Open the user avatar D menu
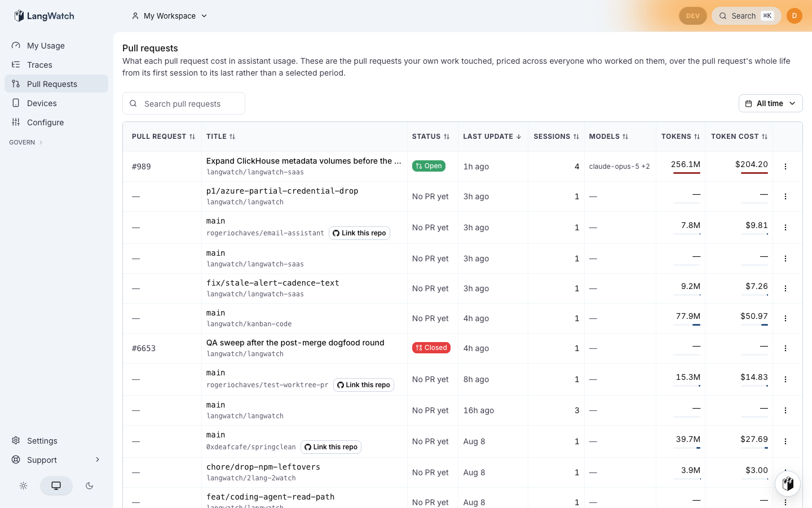Screen dimensions: 812x508 (x=795, y=16)
